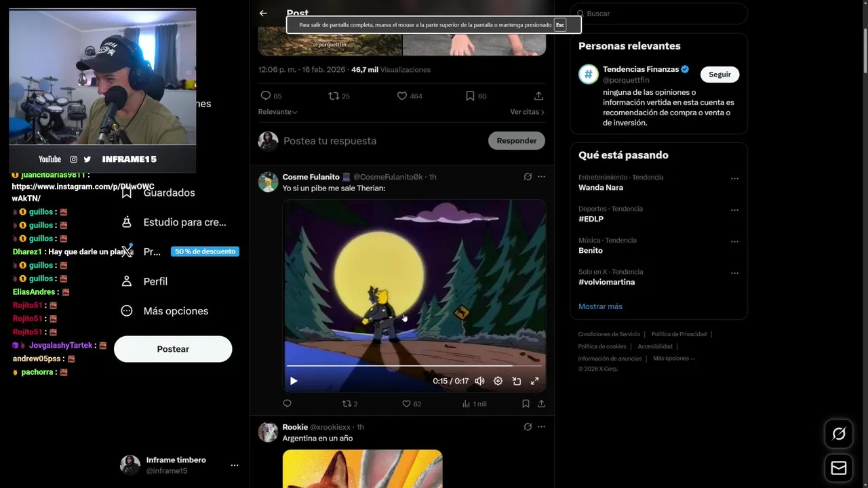Repost Cosme Fulanito's post with 2 reposts

pos(350,404)
